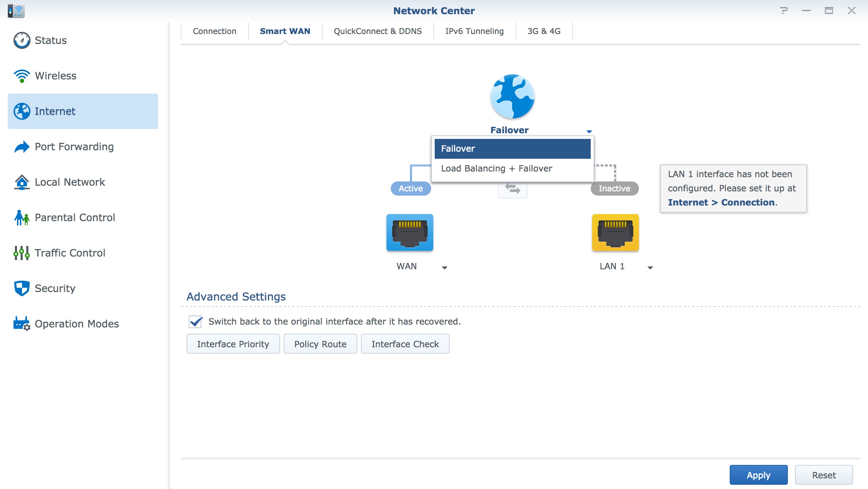Go to Traffic Control sliders icon
Viewport: 868px width, 489px height.
22,253
